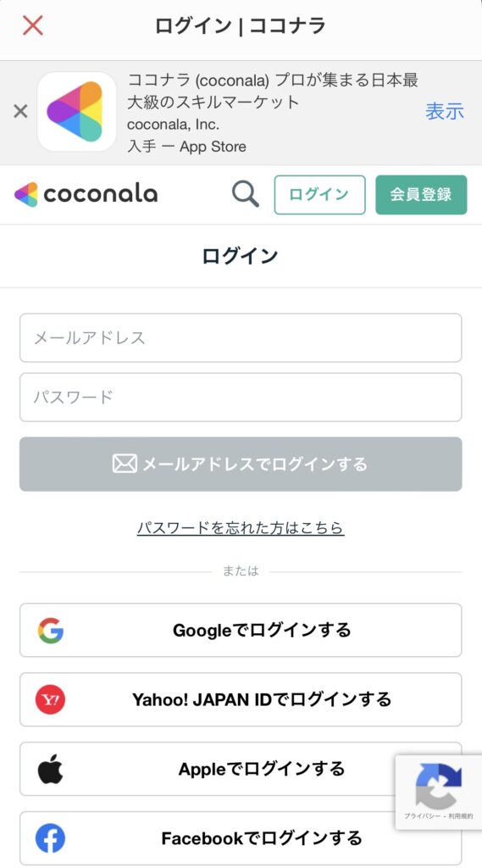Tap the coconala app icon in banner
The image size is (482, 868).
pos(76,111)
